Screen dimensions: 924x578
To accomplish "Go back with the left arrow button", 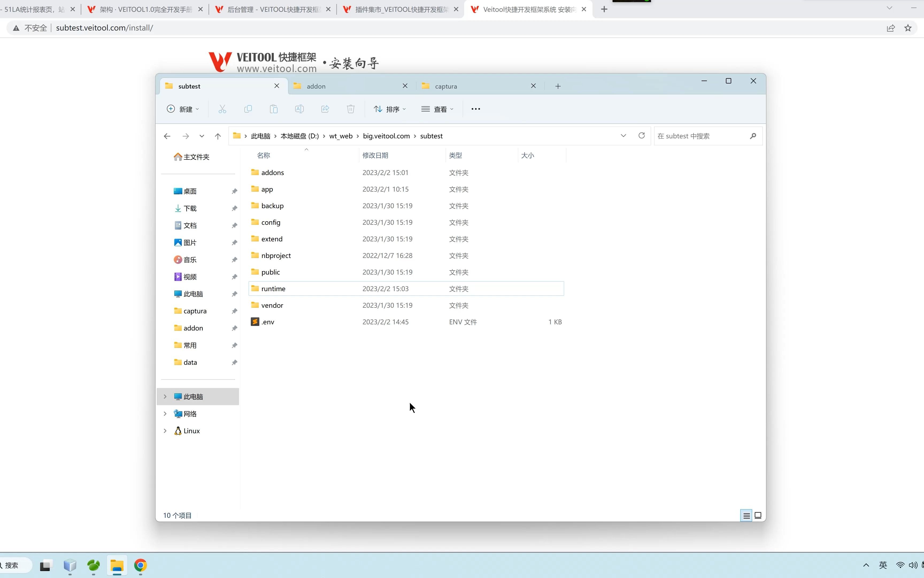I will (167, 136).
